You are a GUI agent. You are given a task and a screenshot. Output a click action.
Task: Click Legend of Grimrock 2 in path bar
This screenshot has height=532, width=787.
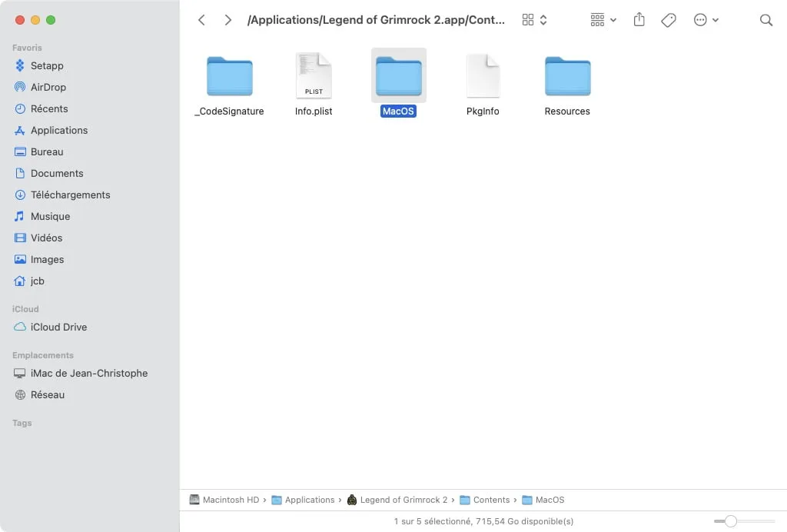397,500
